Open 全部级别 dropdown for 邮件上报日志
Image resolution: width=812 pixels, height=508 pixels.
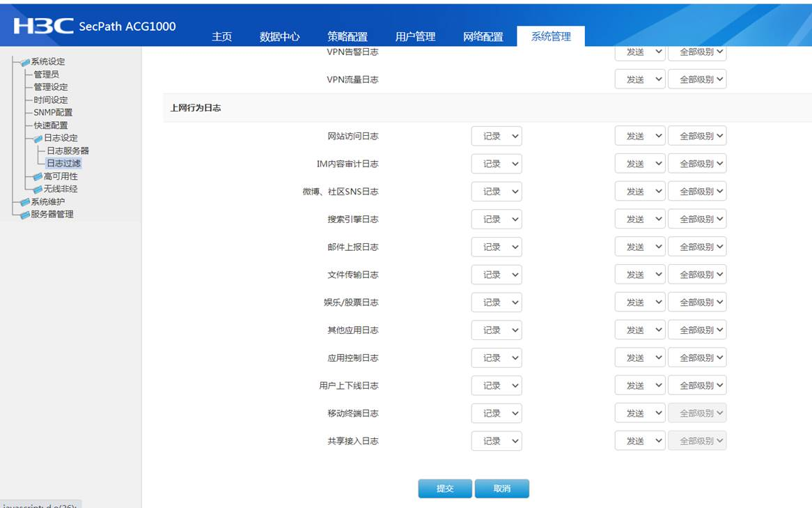tap(697, 247)
